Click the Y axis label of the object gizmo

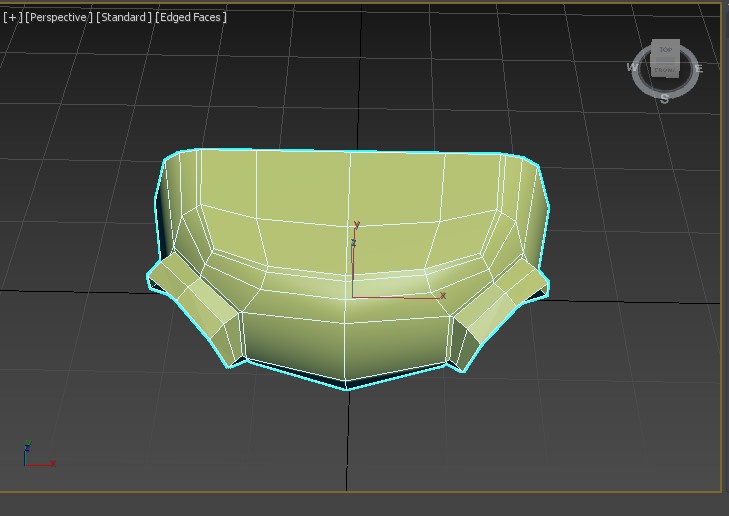click(356, 226)
